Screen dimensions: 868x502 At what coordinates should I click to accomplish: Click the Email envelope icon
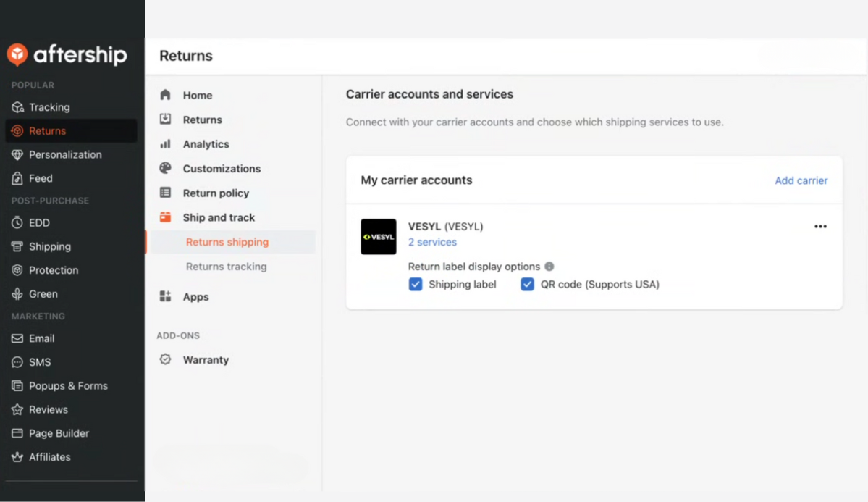[x=17, y=338]
